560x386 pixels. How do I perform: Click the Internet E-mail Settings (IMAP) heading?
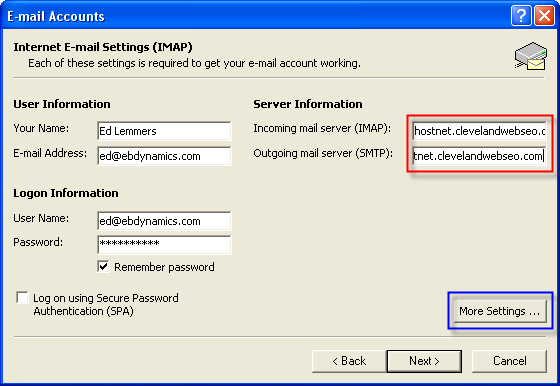[103, 47]
